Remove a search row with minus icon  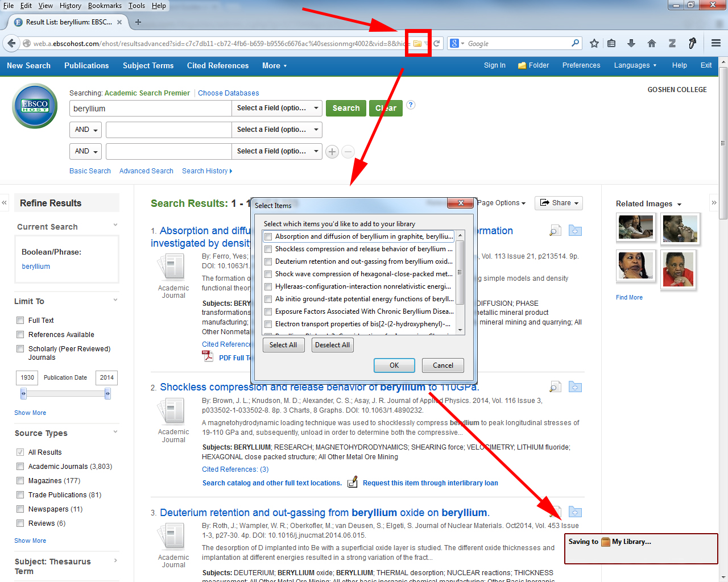348,152
